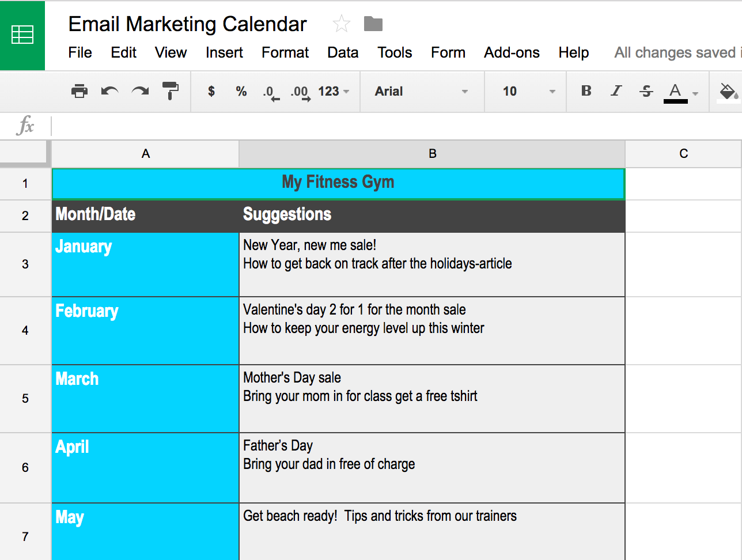
Task: Click into the formula bar
Action: 396,126
